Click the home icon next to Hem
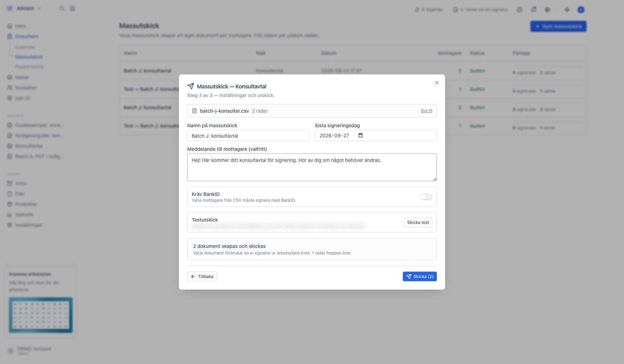 (x=10, y=26)
